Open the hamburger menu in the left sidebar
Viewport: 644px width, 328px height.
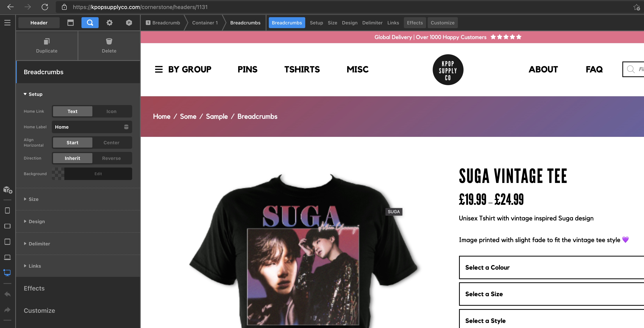pos(7,23)
